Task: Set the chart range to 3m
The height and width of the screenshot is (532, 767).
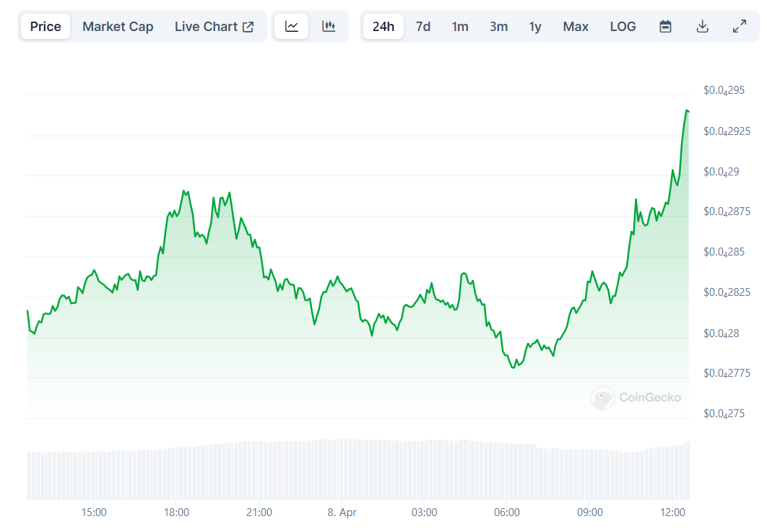Action: 498,27
